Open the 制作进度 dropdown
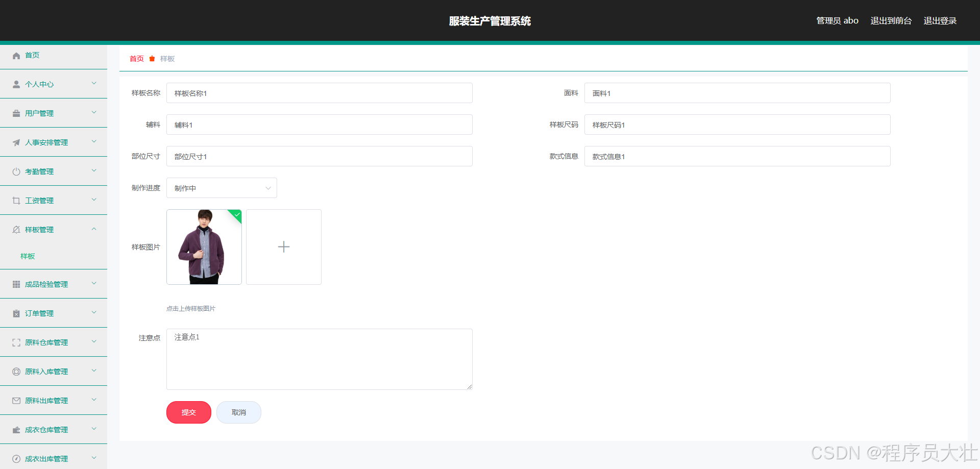 point(221,188)
